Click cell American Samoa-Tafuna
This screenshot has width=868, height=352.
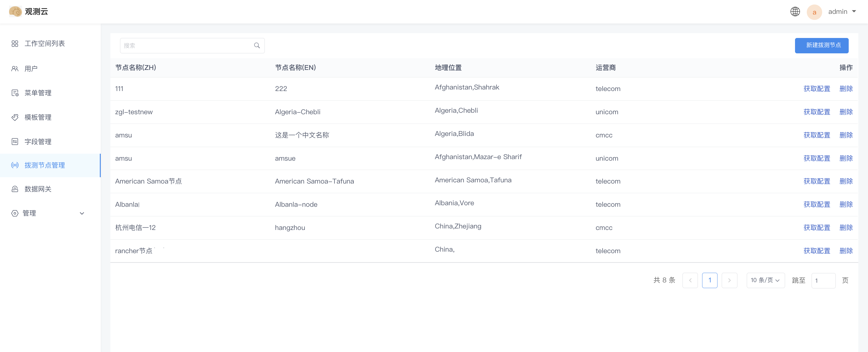click(x=314, y=181)
